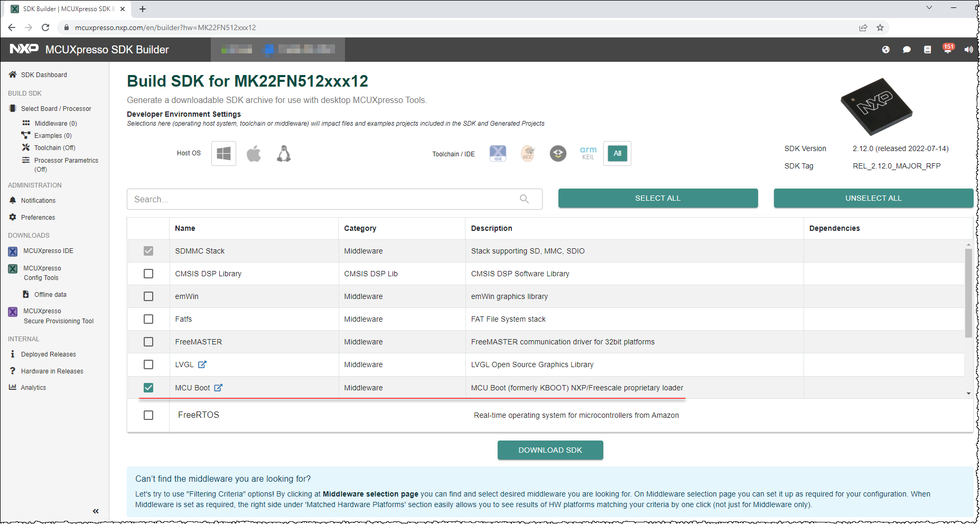This screenshot has height=524, width=980.
Task: Toggle the All toolchains option
Action: 617,153
